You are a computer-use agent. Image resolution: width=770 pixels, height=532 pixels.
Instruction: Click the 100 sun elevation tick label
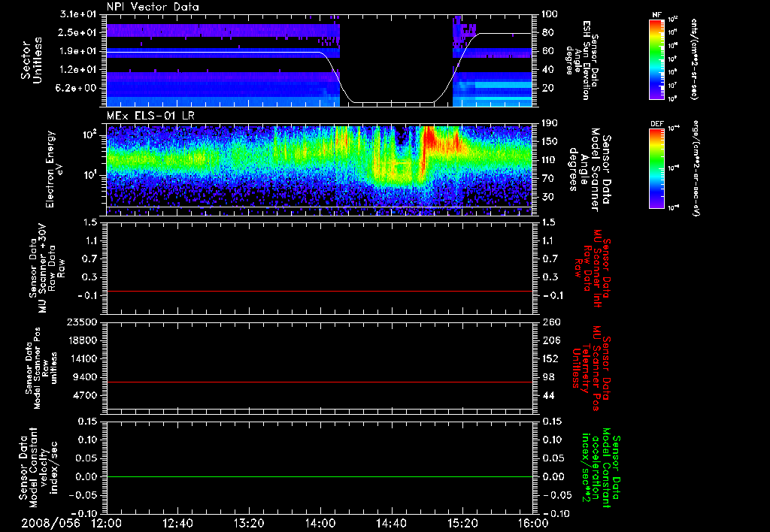point(551,14)
